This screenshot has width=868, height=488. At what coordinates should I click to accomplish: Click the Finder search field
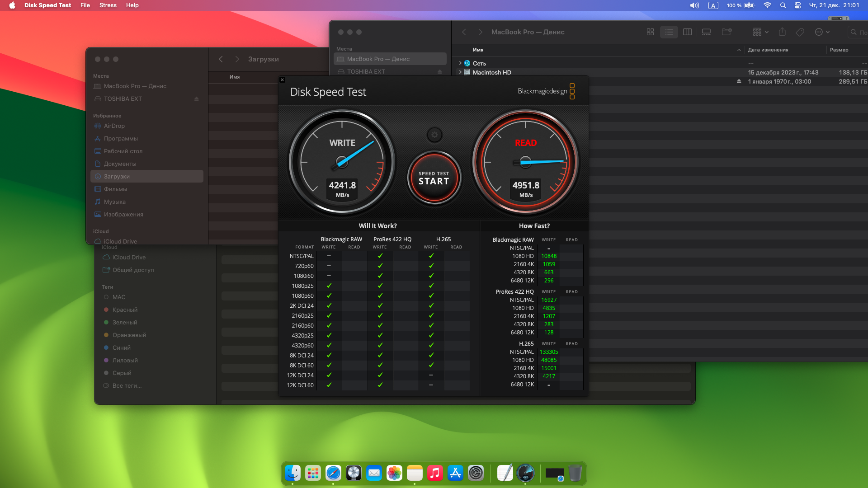(857, 32)
